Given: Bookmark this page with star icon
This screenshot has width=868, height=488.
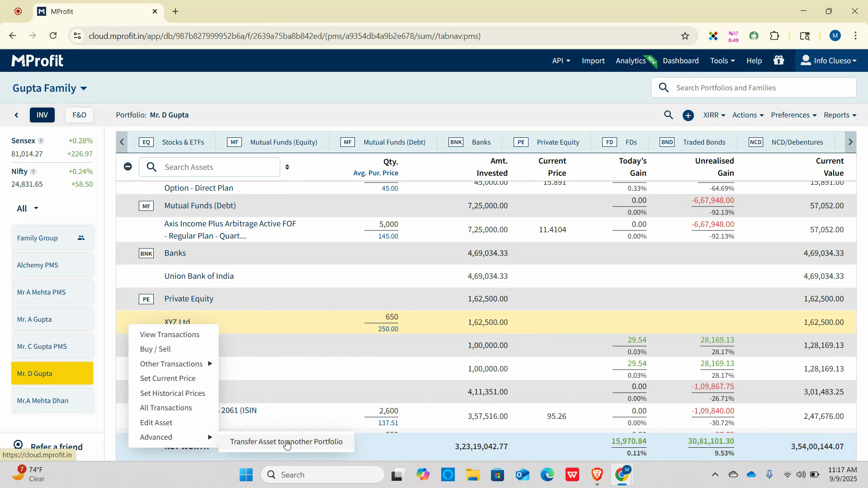Looking at the screenshot, I should click(685, 36).
